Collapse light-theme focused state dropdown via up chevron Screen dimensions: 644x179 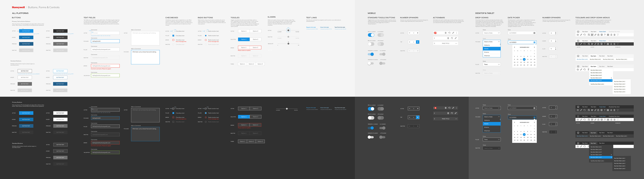coord(499,42)
